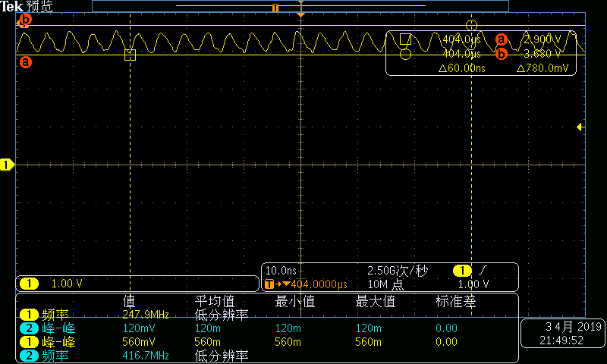Click the 3 4月 2019 date display
607x364 pixels.
click(574, 327)
